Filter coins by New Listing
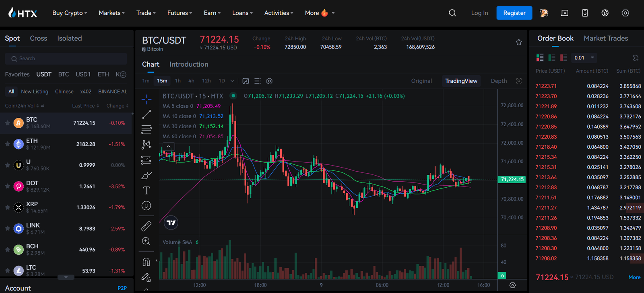The height and width of the screenshot is (293, 644). coord(35,92)
